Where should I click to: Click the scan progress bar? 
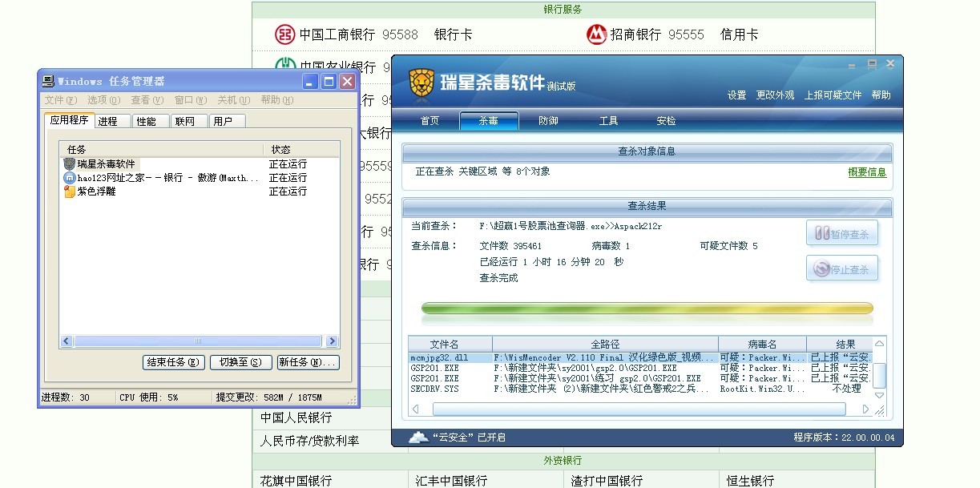pos(647,309)
